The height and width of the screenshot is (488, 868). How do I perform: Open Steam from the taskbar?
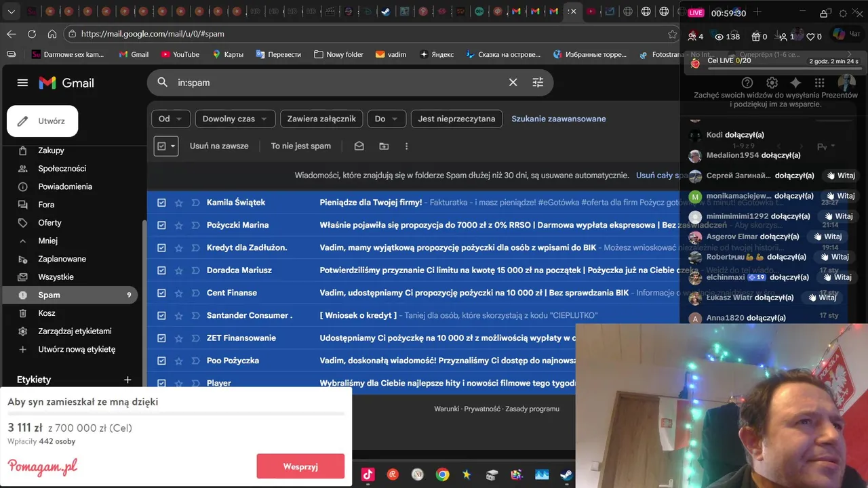(x=566, y=474)
